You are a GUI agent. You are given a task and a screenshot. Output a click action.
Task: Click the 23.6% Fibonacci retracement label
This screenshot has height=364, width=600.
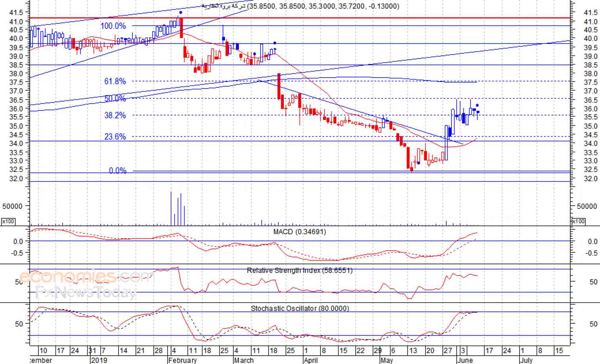pos(115,136)
